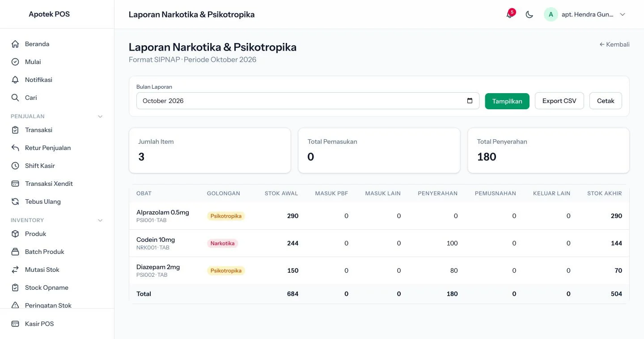
Task: Click Psikotropika badge in Diazepam row
Action: 226,270
